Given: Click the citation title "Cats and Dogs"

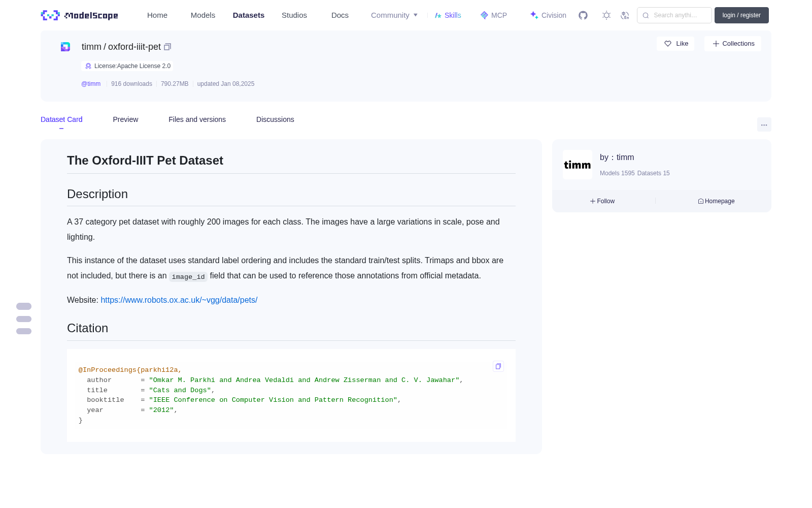Looking at the screenshot, I should [x=180, y=390].
